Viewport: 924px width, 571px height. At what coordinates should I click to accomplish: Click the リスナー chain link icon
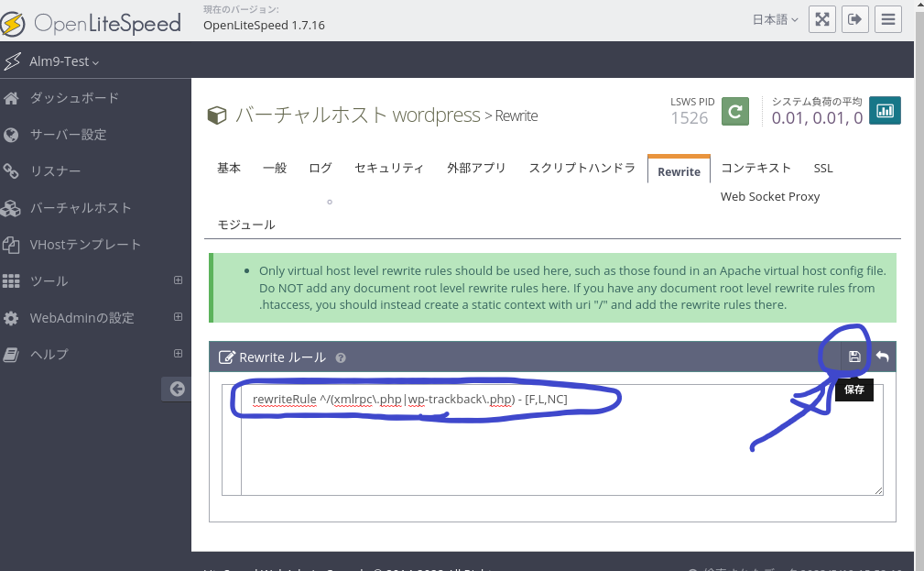pos(11,171)
